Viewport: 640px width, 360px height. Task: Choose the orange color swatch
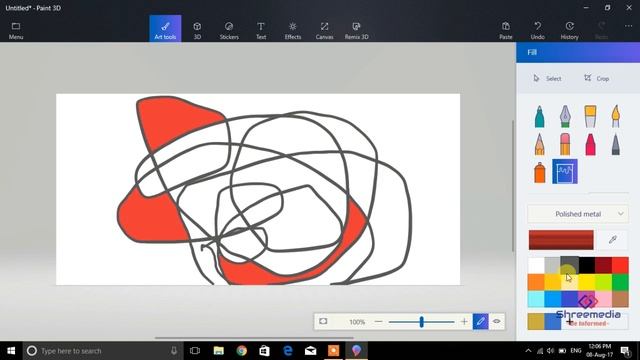click(x=536, y=282)
